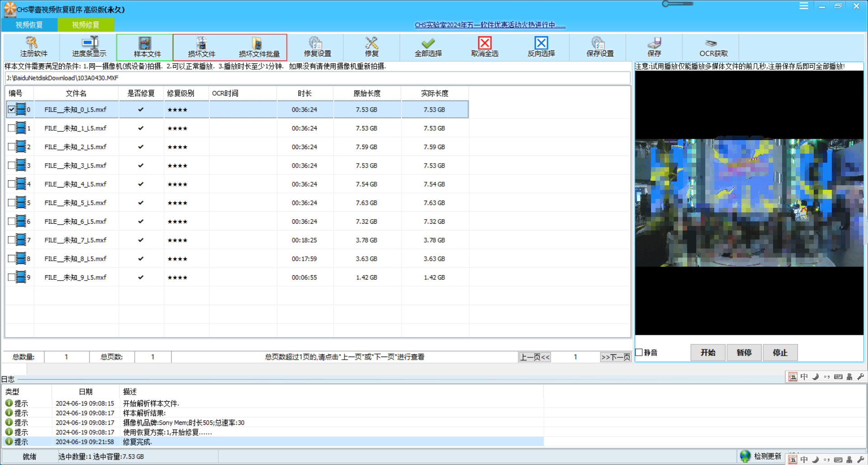Click film icon of FILE__未知_7_L5.mxf

click(x=20, y=240)
